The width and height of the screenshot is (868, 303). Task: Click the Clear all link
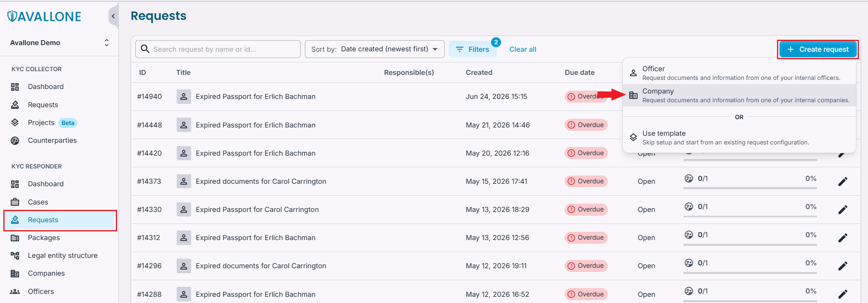523,49
